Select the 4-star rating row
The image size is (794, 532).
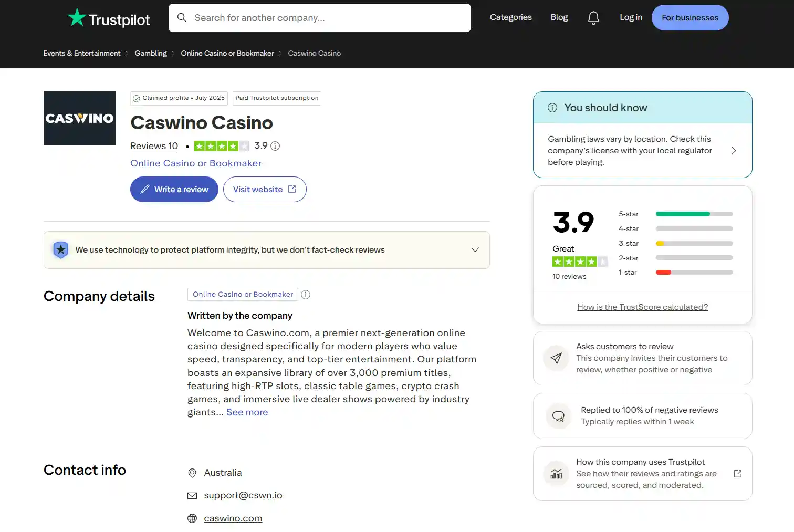click(x=676, y=229)
